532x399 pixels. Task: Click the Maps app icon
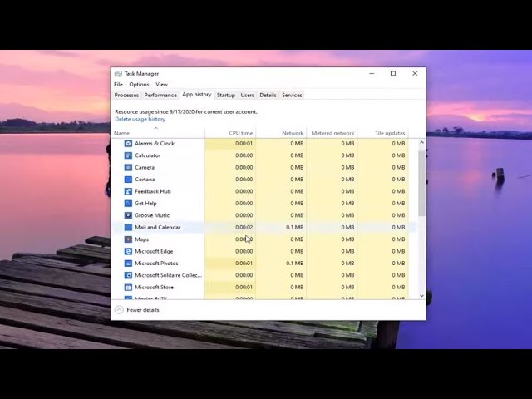[x=128, y=239]
